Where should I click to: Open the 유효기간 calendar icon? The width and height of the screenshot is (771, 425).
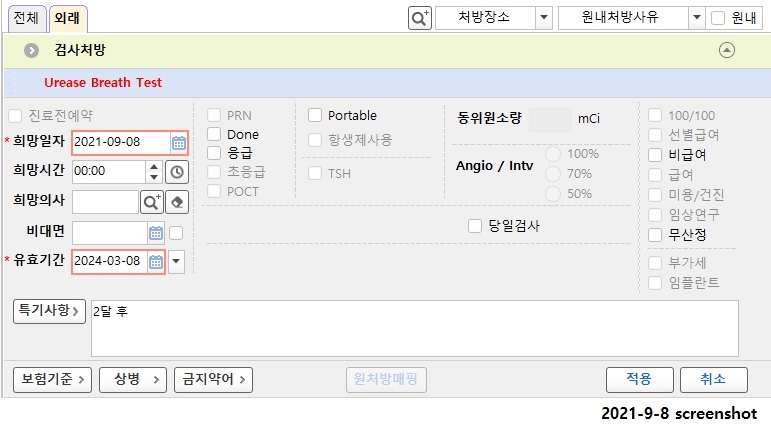coord(156,262)
